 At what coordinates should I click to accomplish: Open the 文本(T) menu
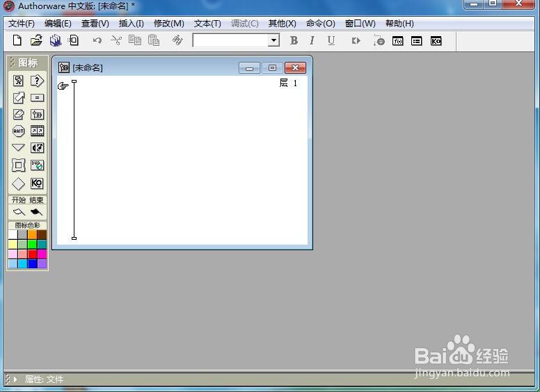[207, 24]
